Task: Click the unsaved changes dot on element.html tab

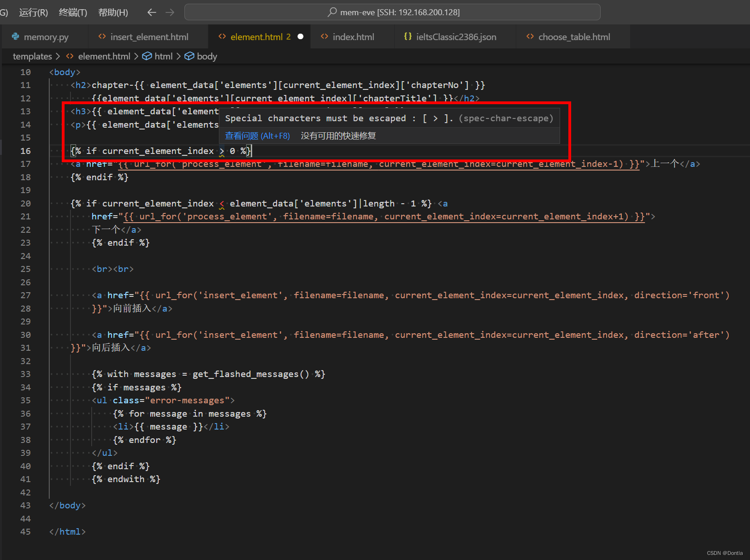Action: pos(301,36)
